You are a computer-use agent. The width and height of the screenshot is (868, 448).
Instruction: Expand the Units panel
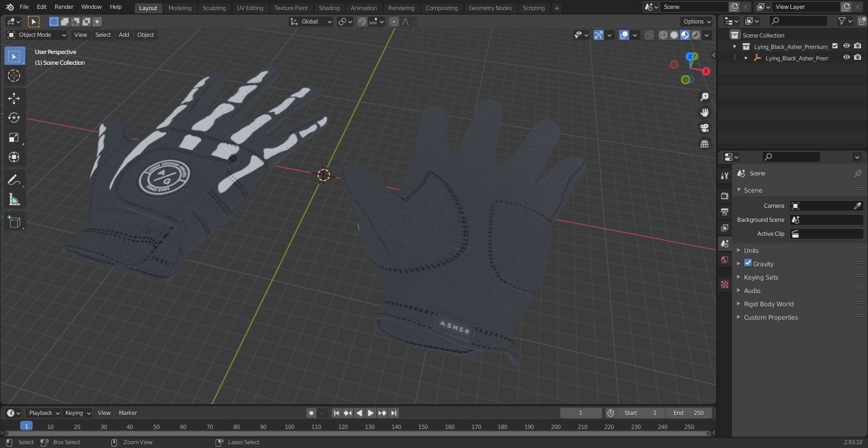tap(751, 250)
